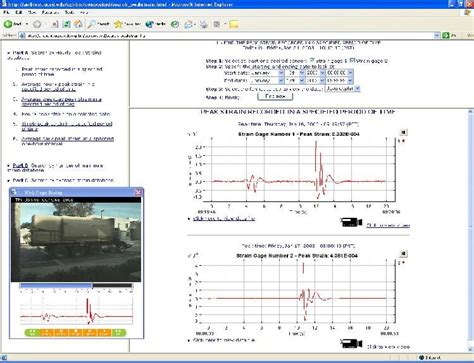474x363 pixels.
Task: Open the End date month dropdown
Action: pos(267,80)
